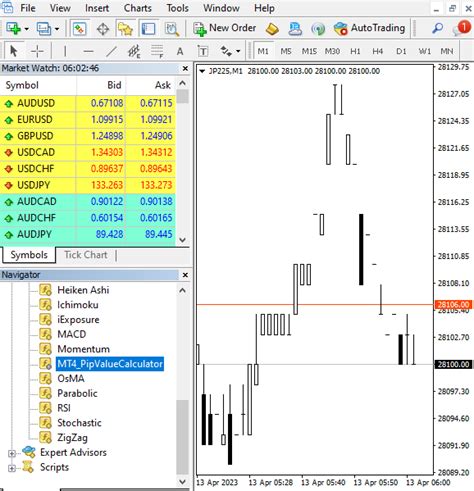Toggle the AutoTrading button

tap(369, 28)
